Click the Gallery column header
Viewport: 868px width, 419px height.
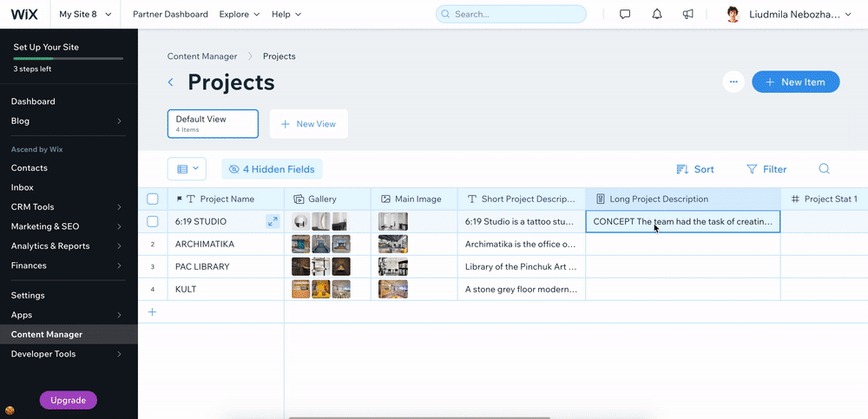[327, 200]
